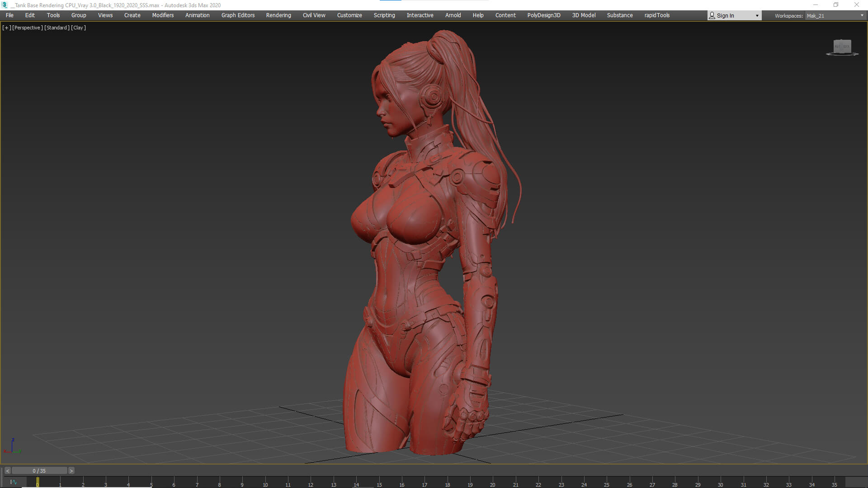Open the Scripting menu
The image size is (868, 488).
click(x=384, y=15)
